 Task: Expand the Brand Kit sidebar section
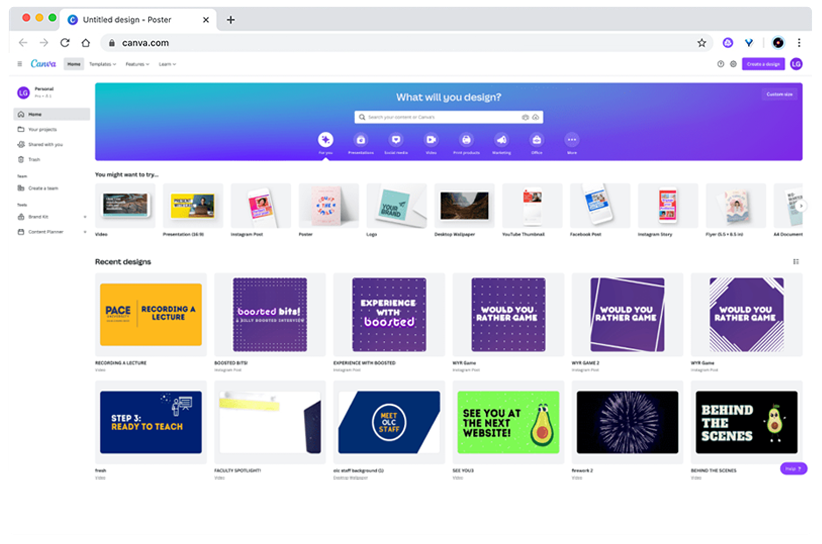(85, 217)
